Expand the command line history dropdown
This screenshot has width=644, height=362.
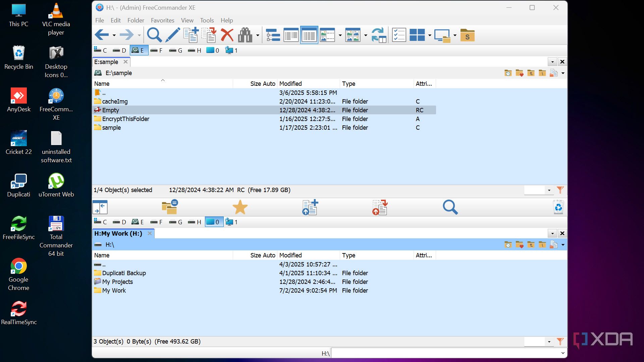click(x=562, y=353)
